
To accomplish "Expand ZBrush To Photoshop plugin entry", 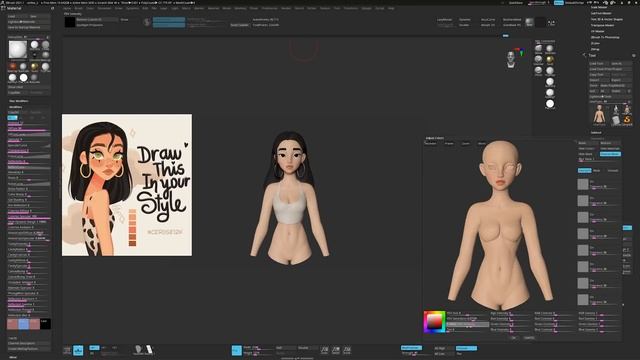I will point(605,37).
